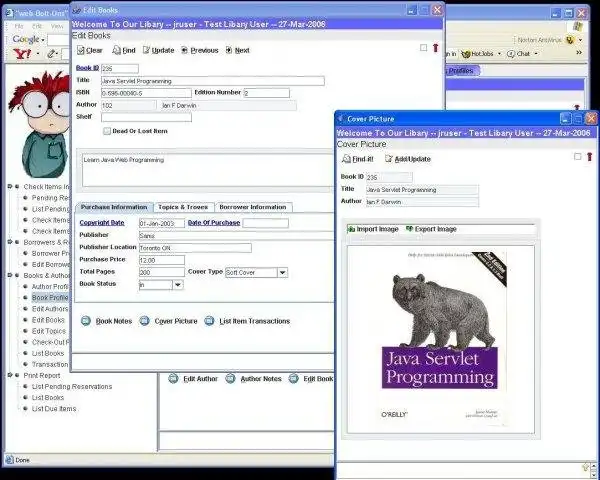Click the Edit Book globe icon behind

coord(293,379)
